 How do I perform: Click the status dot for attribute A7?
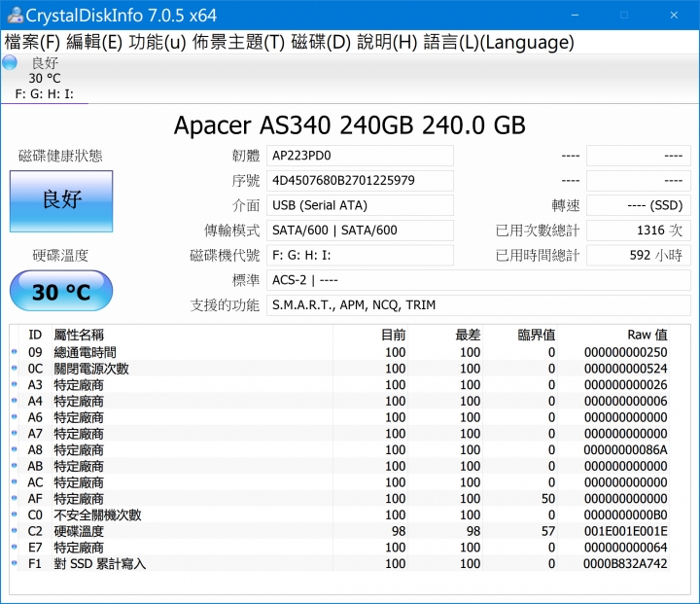[x=15, y=433]
